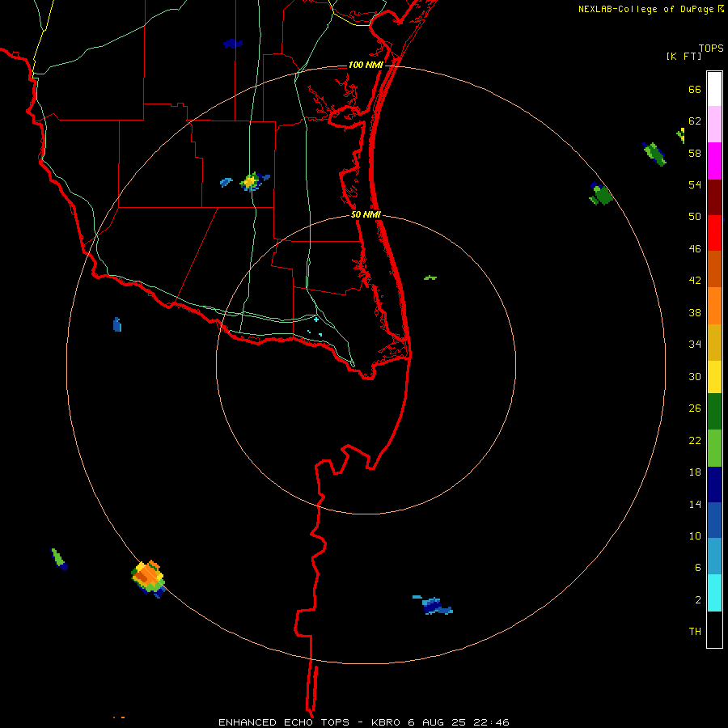The image size is (728, 728).
Task: Click the magenta 58 kft legend swatch
Action: [x=714, y=161]
